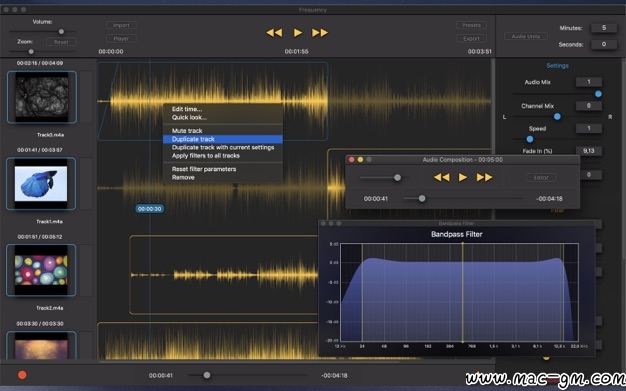Select the Track1.m4a fish thumbnail

tap(41, 184)
